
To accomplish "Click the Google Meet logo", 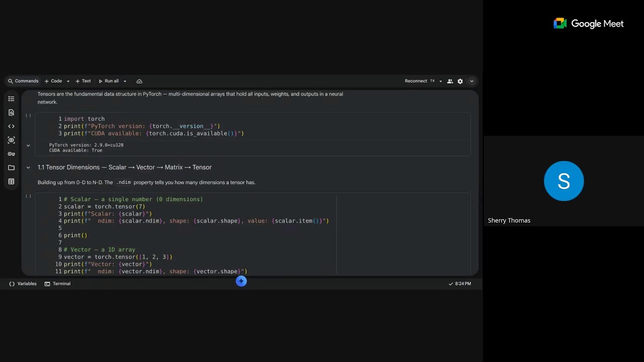I will (588, 24).
